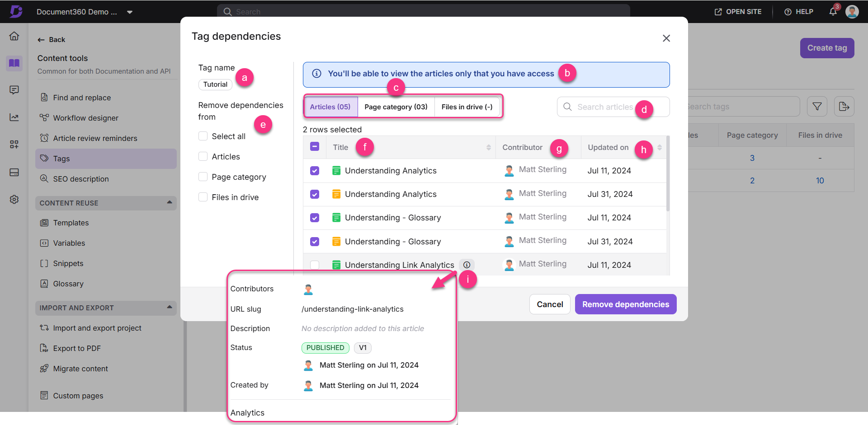Enable the Page category checkbox
Screen dimensions: 868x425
point(203,177)
